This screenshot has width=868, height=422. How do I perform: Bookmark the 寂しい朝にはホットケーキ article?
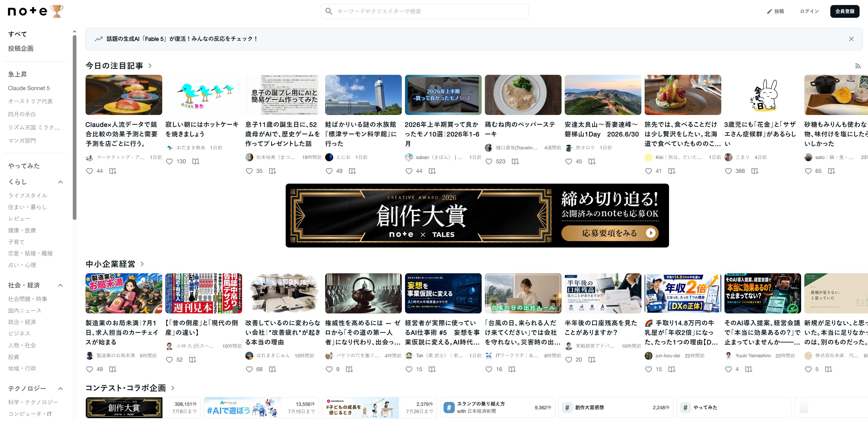195,162
